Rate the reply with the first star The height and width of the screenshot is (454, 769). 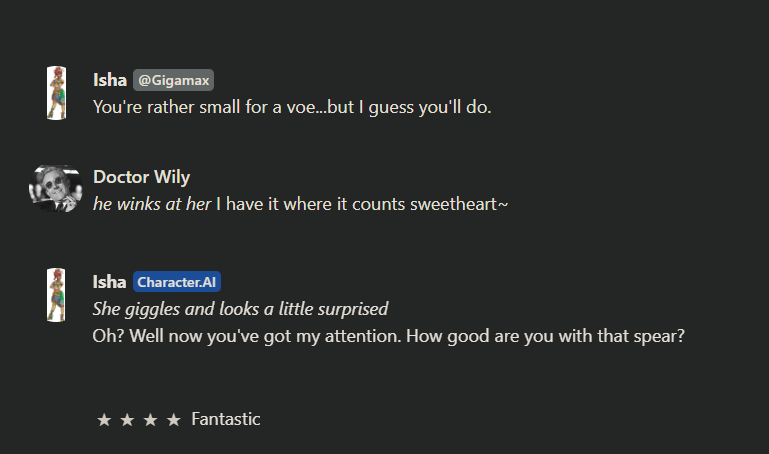point(104,420)
